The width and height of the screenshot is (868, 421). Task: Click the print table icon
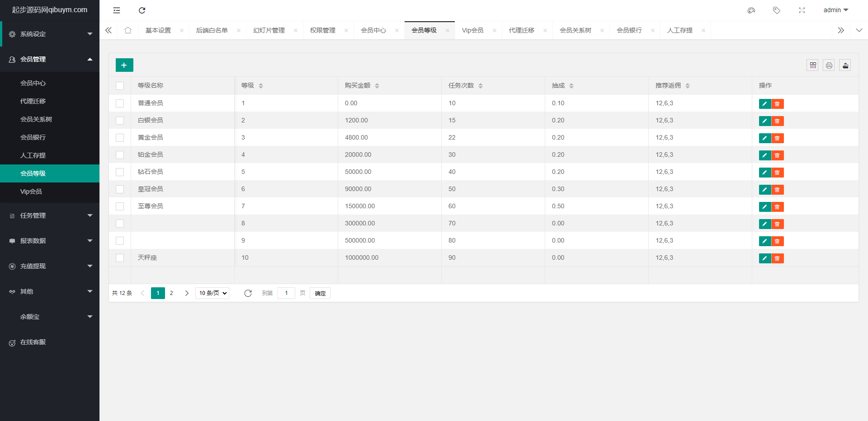click(x=829, y=65)
